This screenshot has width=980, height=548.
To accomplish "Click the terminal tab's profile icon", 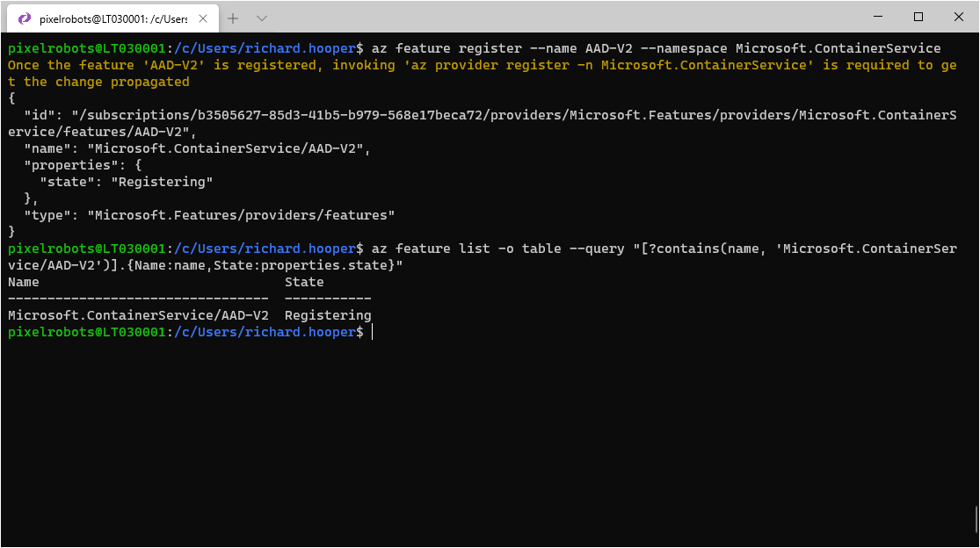I will (25, 18).
